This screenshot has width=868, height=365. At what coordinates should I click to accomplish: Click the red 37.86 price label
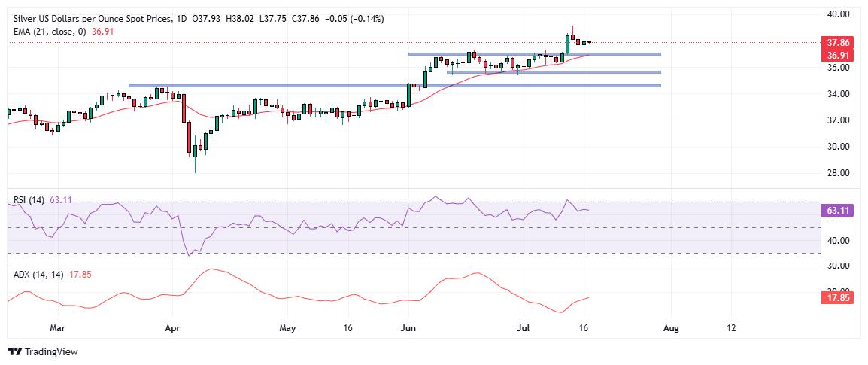point(839,42)
